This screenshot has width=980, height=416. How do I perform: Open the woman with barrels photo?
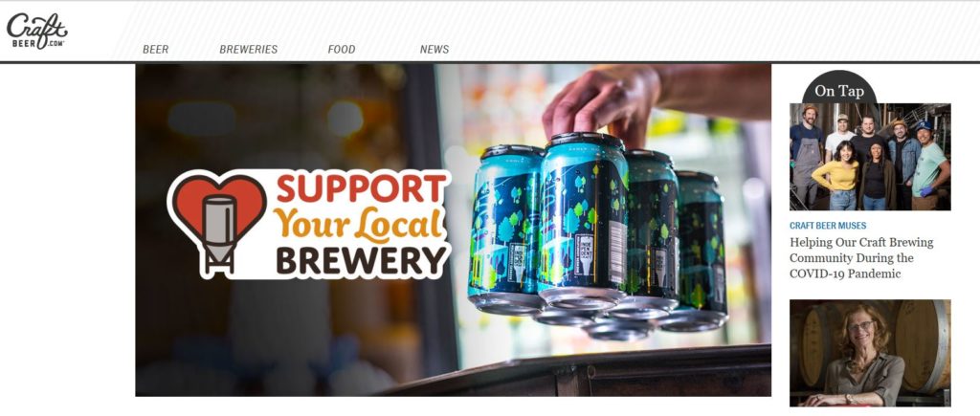870,353
